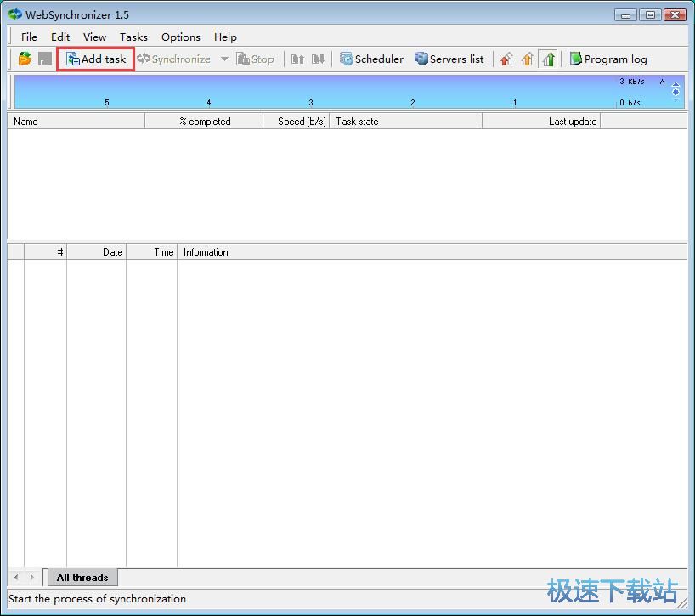
Task: Show the Program log
Action: click(x=608, y=59)
